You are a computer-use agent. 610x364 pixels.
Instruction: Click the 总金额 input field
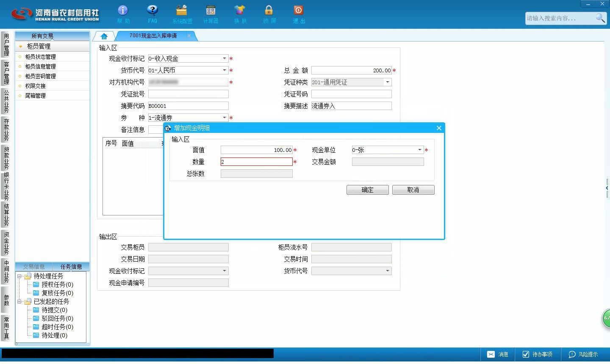tap(352, 70)
